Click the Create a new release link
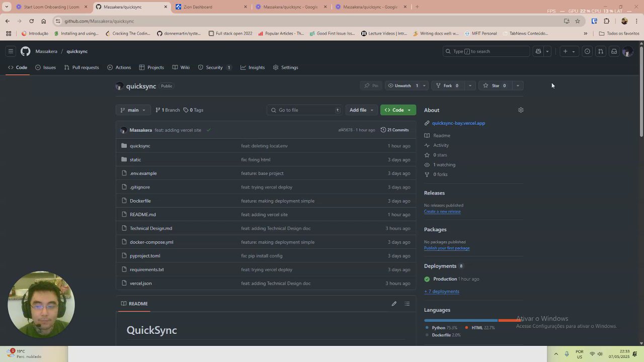 click(442, 212)
